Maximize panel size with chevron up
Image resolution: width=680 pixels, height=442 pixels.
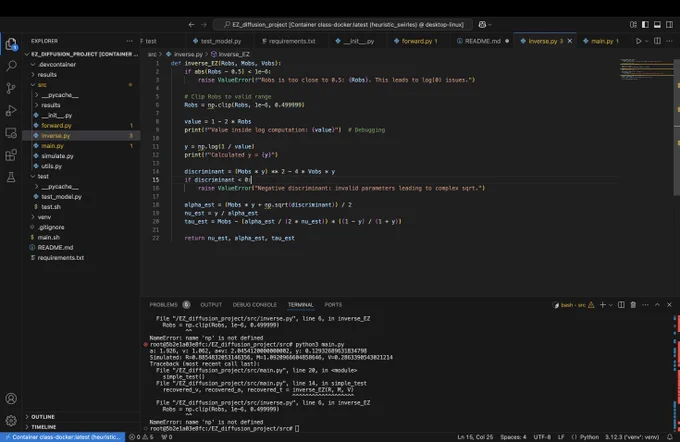point(657,305)
